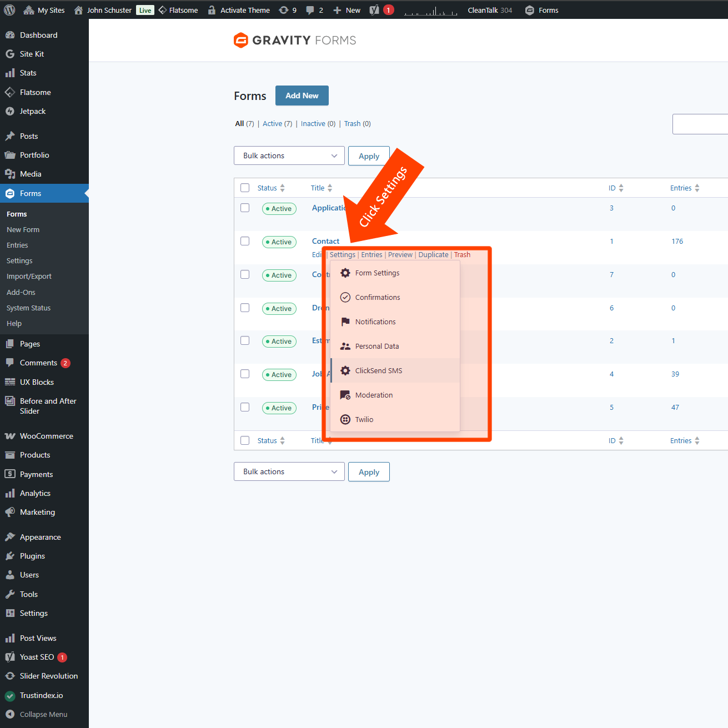Click the updates refresh icon in admin bar
Viewport: 728px width, 728px height.
(x=284, y=10)
